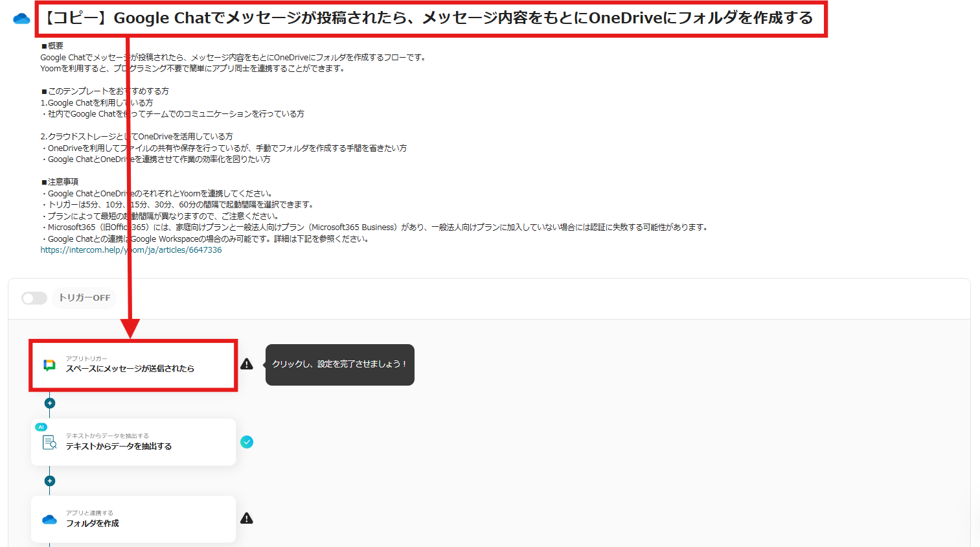Click the アプリトリガー label on the trigger card
The image size is (980, 547).
pos(85,357)
